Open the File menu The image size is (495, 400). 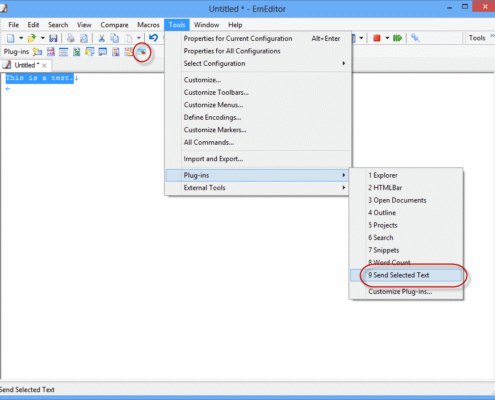click(14, 25)
